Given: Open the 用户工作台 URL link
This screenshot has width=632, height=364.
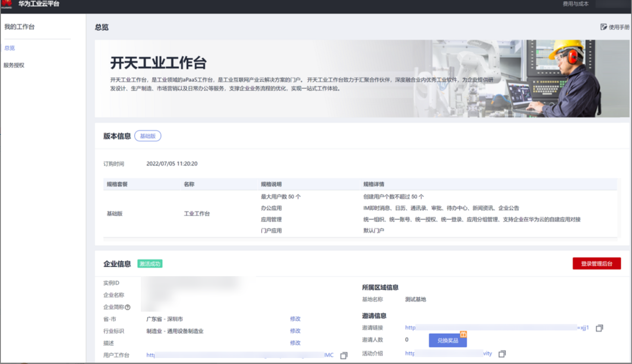Looking at the screenshot, I should 240,355.
